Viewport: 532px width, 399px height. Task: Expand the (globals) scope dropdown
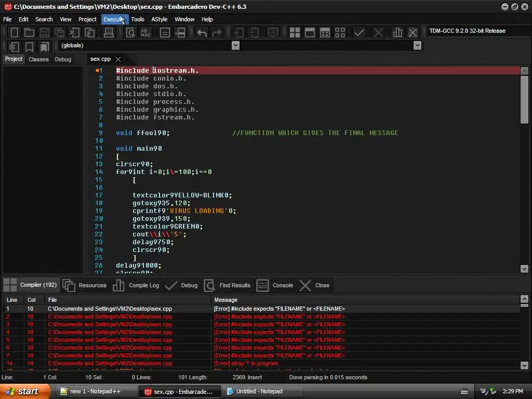click(x=235, y=46)
